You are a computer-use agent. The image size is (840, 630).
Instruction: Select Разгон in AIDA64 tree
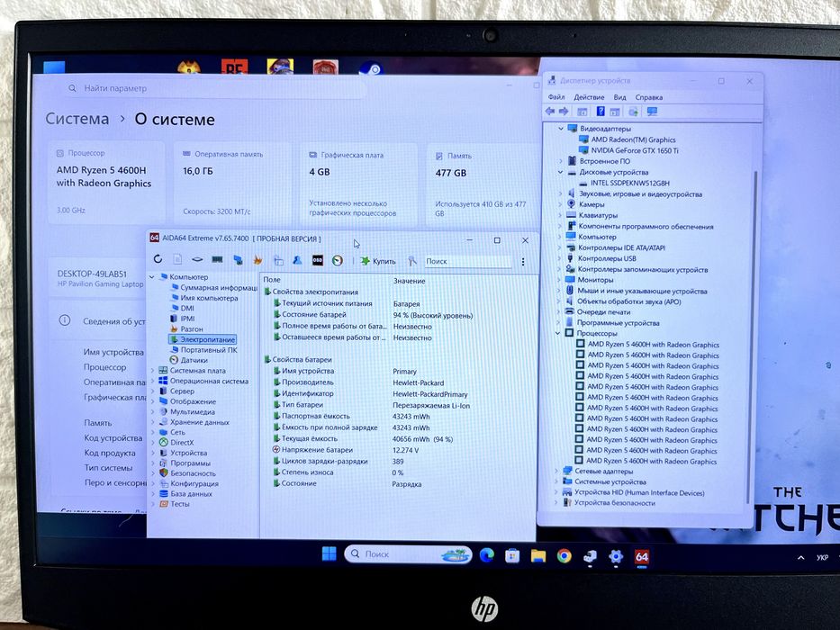tap(186, 328)
